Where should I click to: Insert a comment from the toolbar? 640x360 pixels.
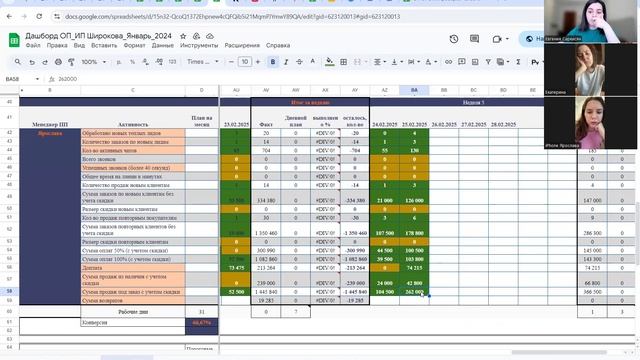tap(462, 62)
